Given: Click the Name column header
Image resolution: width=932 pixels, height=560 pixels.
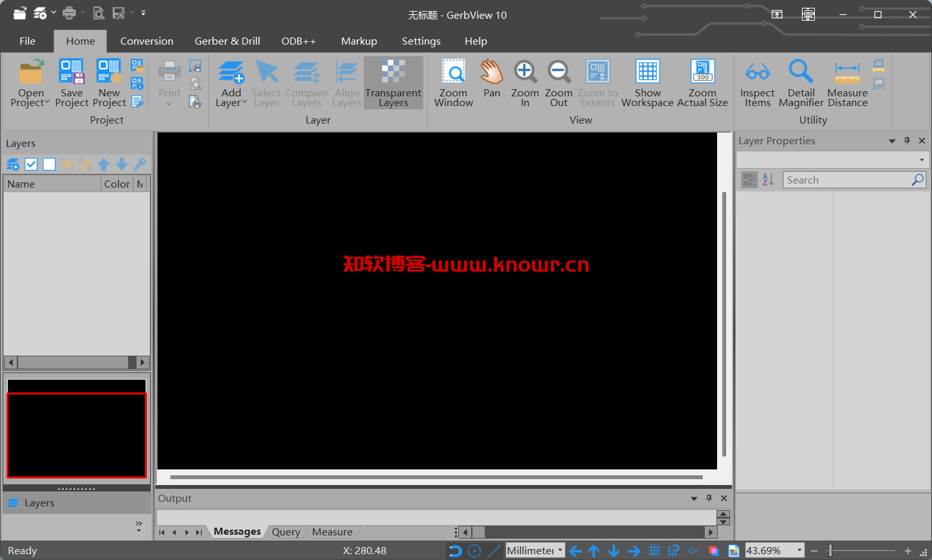Looking at the screenshot, I should point(52,184).
